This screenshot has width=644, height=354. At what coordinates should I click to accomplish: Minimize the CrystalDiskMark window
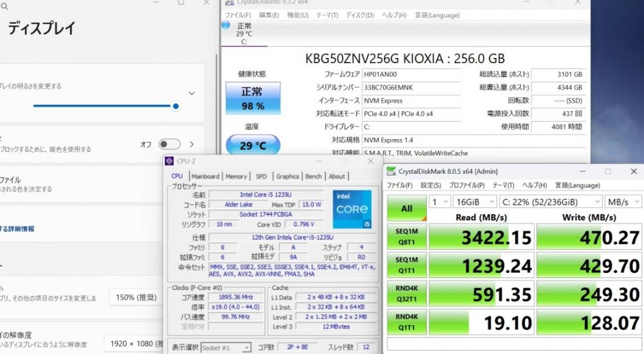point(582,171)
